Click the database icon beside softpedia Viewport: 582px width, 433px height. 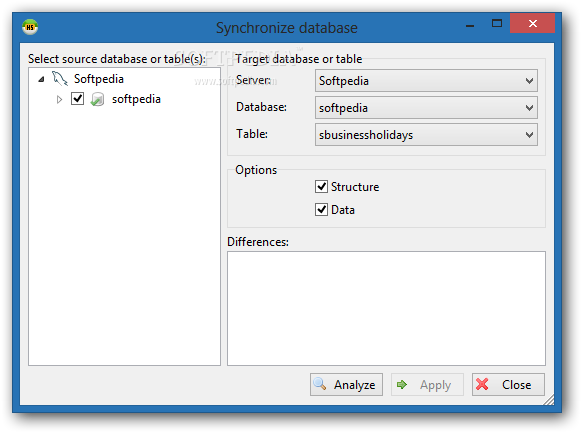click(97, 99)
